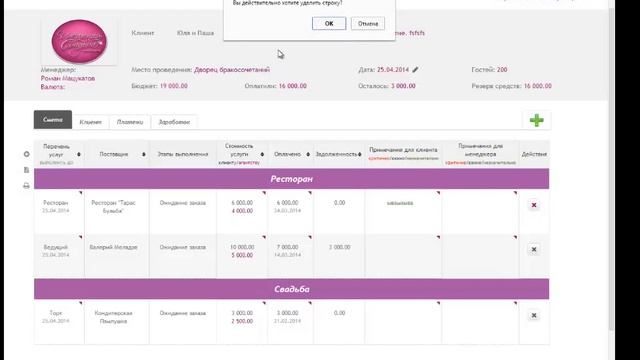This screenshot has width=640, height=360.
Task: Delete the Торт Кондитерская row
Action: pos(533,315)
